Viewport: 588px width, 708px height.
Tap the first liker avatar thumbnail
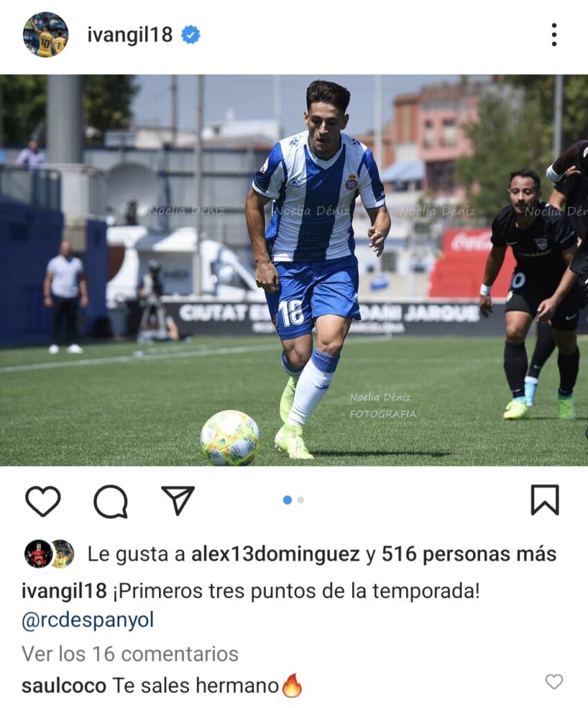point(38,554)
